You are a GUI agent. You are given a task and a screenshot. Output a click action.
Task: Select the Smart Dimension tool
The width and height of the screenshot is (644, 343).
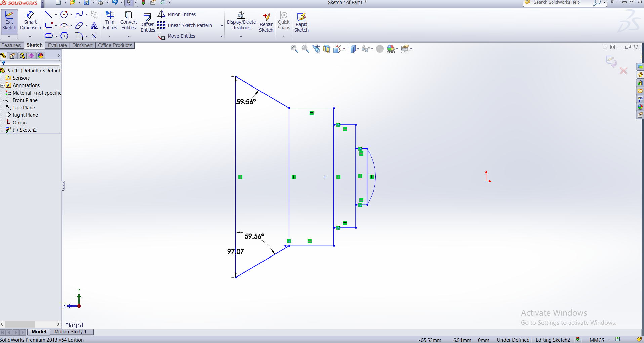click(30, 21)
